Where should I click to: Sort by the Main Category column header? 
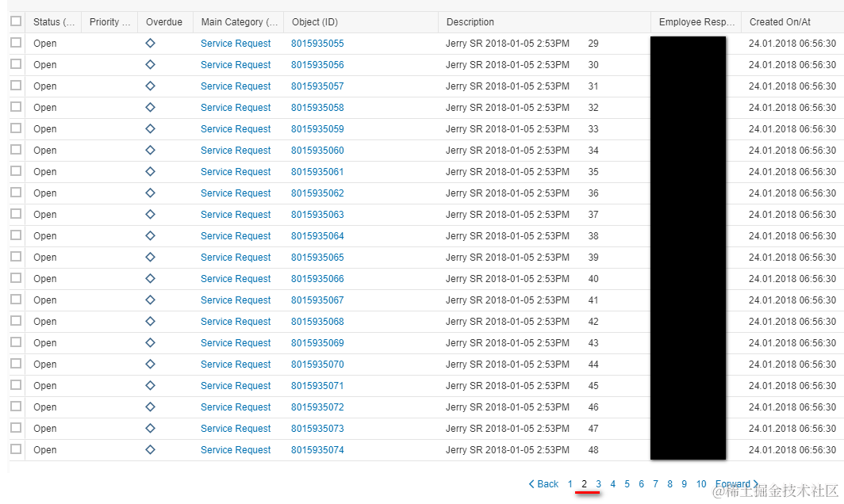pos(239,22)
